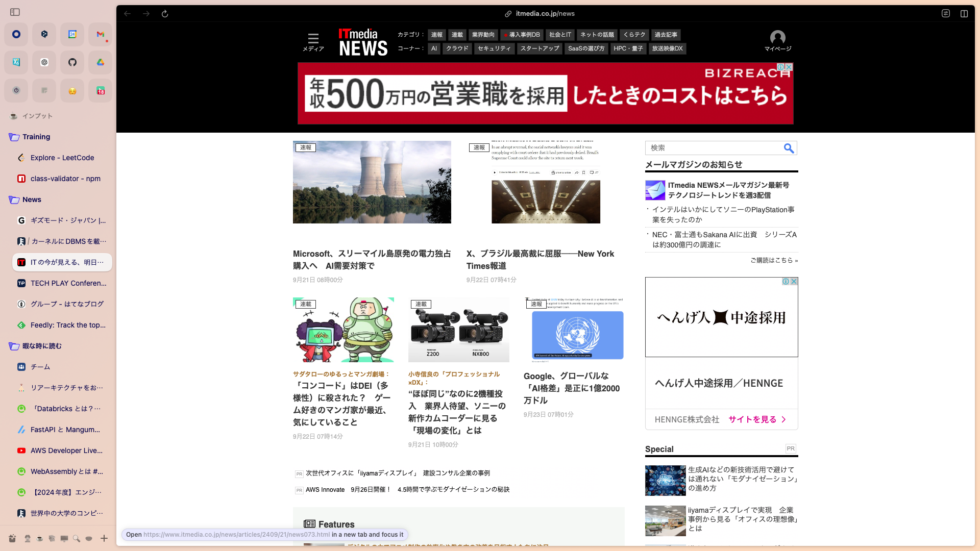This screenshot has width=980, height=551.
Task: Open the AWS Innovate 9月26日開催 PR link
Action: 407,489
